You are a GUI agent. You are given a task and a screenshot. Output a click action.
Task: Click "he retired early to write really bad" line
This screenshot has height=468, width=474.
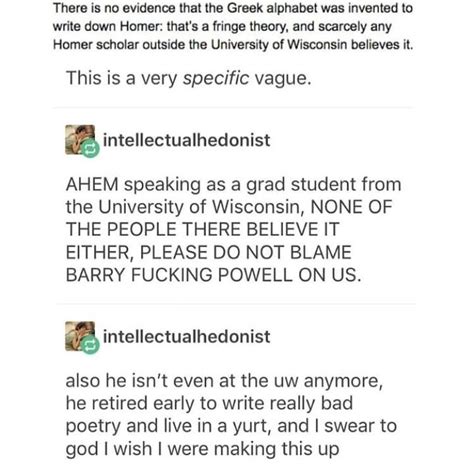pyautogui.click(x=209, y=403)
